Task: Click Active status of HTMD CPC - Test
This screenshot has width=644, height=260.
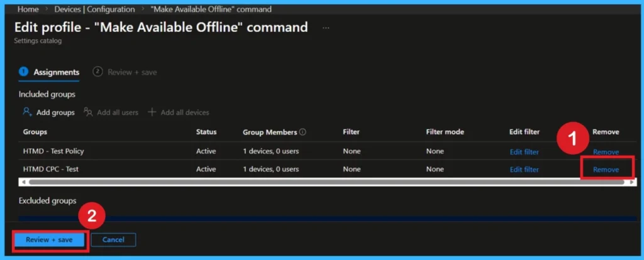Action: [206, 169]
